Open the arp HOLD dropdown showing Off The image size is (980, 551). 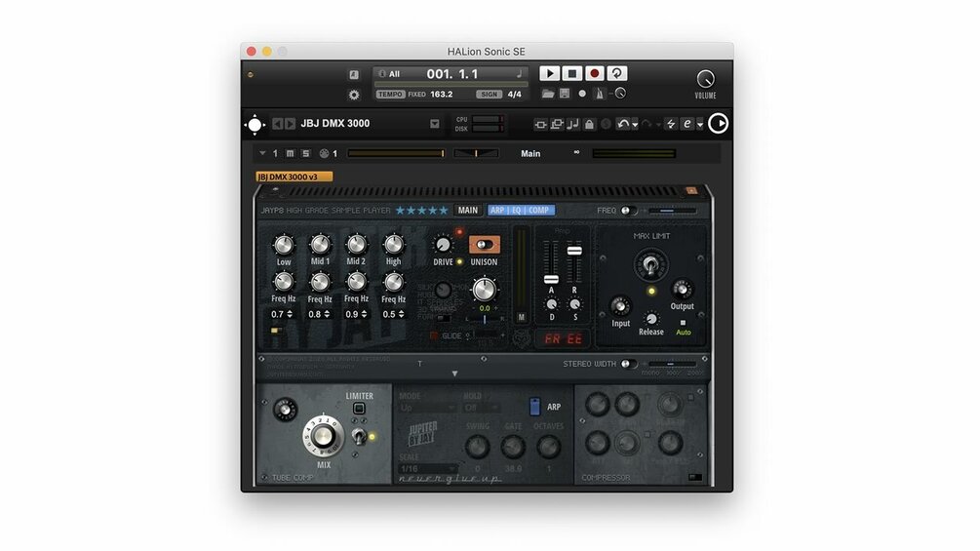point(481,408)
